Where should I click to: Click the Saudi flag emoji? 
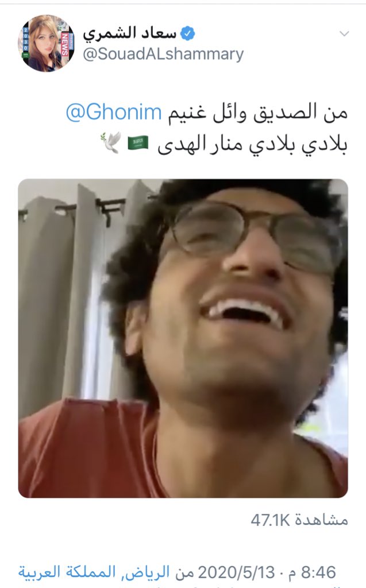pos(138,143)
